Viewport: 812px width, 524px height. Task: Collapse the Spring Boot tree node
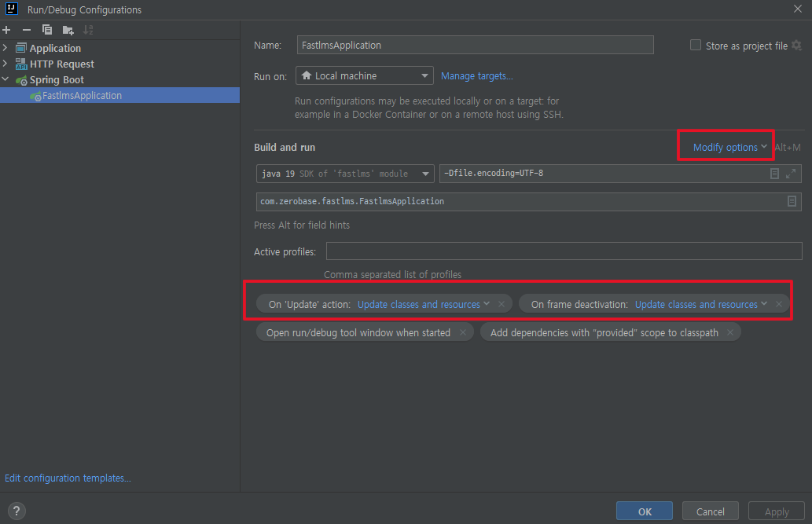point(6,79)
